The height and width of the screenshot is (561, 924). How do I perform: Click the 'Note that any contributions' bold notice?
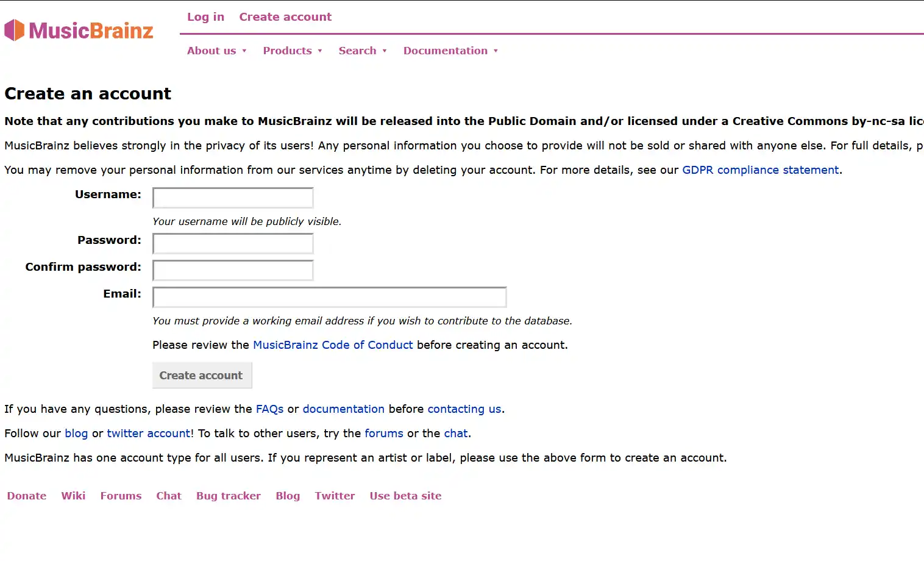(x=464, y=121)
